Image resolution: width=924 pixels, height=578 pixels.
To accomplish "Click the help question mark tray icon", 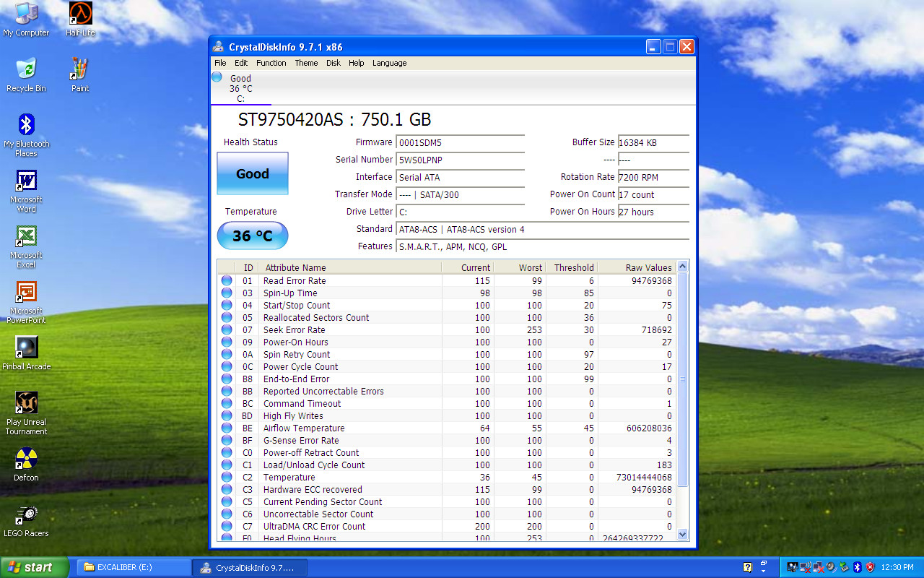I will [x=747, y=567].
